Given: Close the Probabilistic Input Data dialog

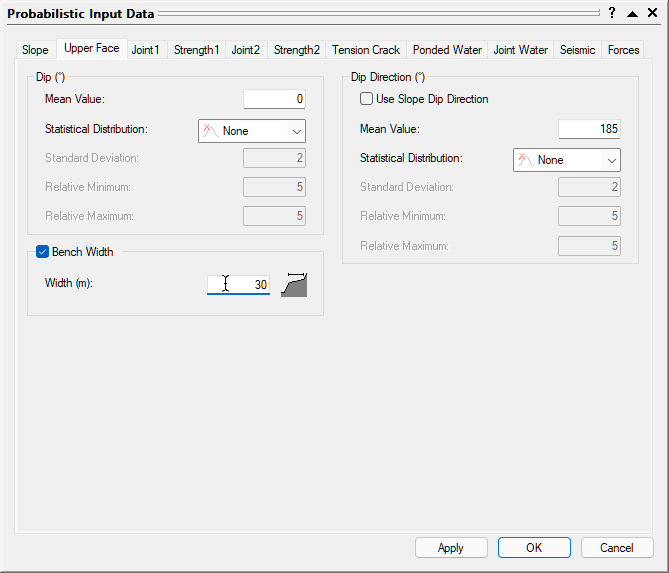Looking at the screenshot, I should point(652,13).
